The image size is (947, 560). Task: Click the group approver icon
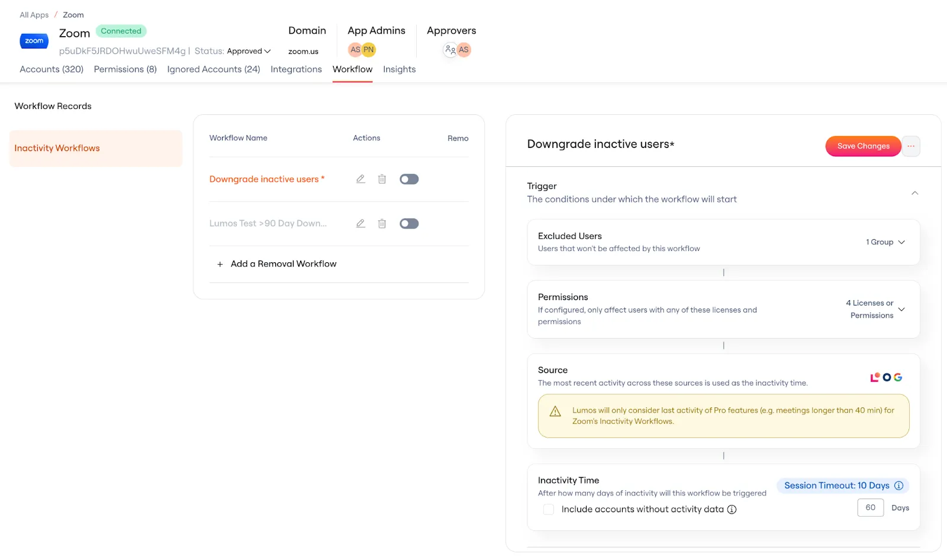pyautogui.click(x=450, y=50)
